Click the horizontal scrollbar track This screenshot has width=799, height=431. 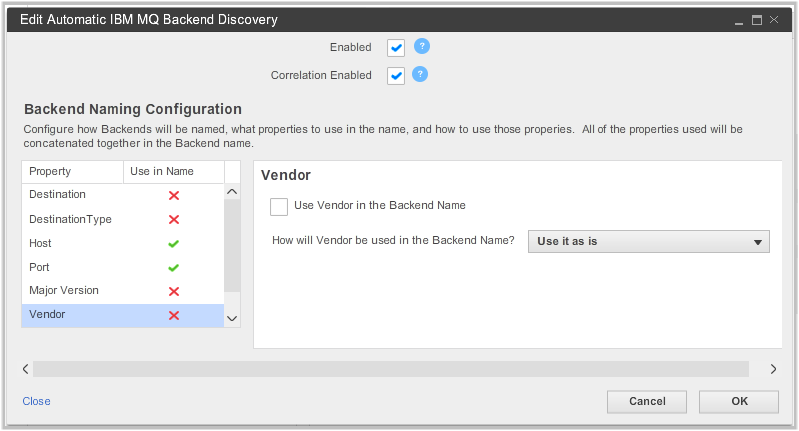[391, 369]
